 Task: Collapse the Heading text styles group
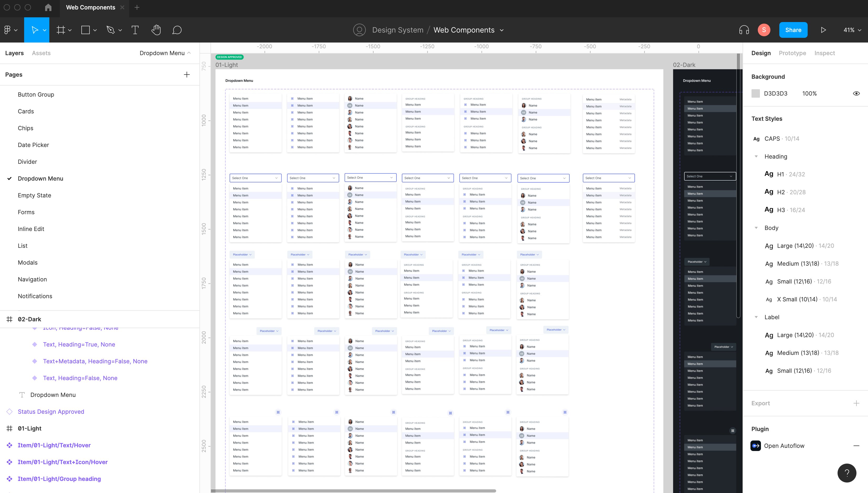[756, 156]
